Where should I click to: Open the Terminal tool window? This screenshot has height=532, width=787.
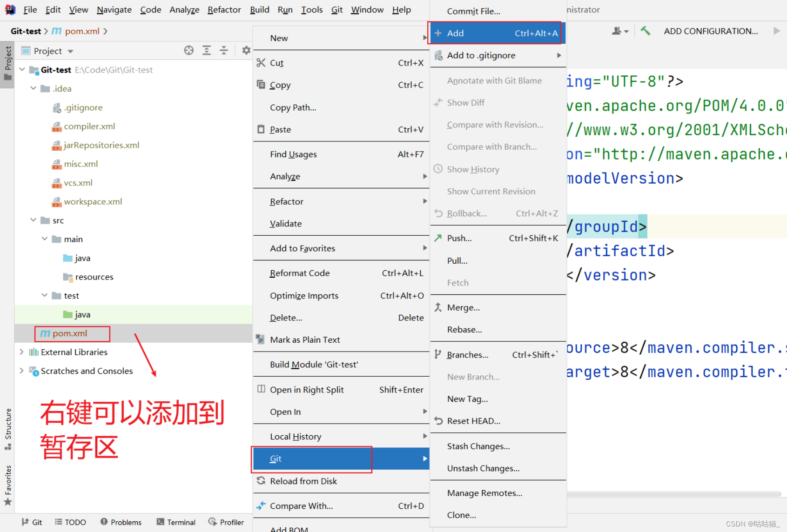pos(176,522)
